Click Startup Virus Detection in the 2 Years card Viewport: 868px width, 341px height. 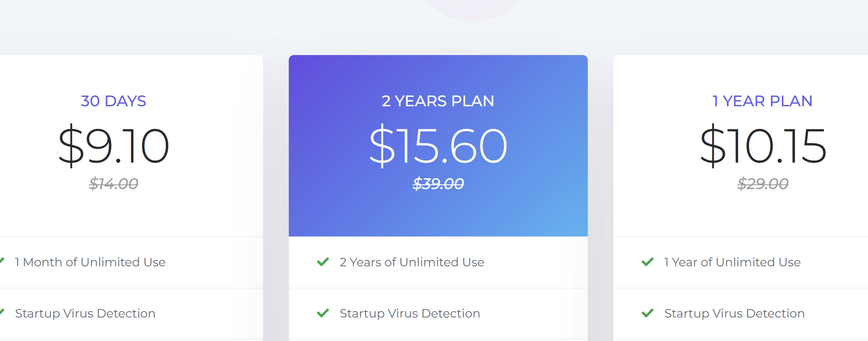[410, 314]
